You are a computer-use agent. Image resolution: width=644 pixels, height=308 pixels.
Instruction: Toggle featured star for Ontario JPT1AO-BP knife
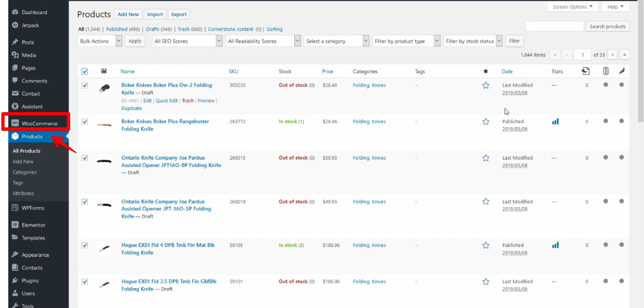pyautogui.click(x=485, y=158)
